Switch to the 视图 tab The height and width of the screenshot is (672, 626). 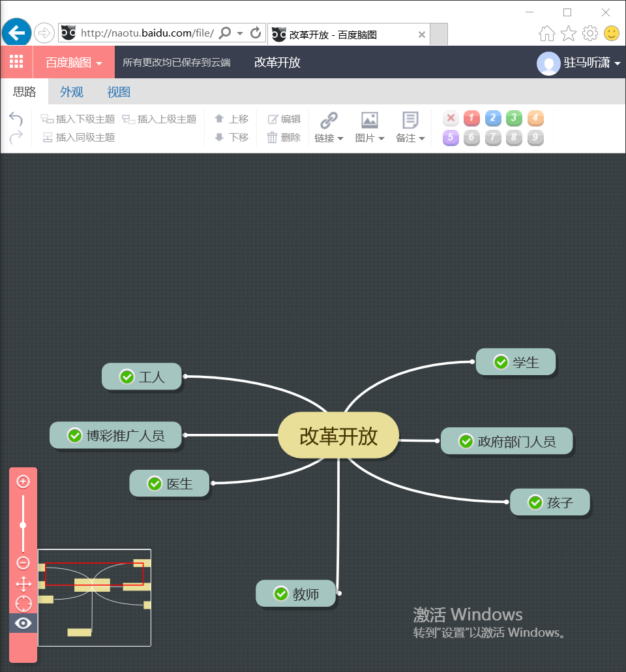[119, 92]
